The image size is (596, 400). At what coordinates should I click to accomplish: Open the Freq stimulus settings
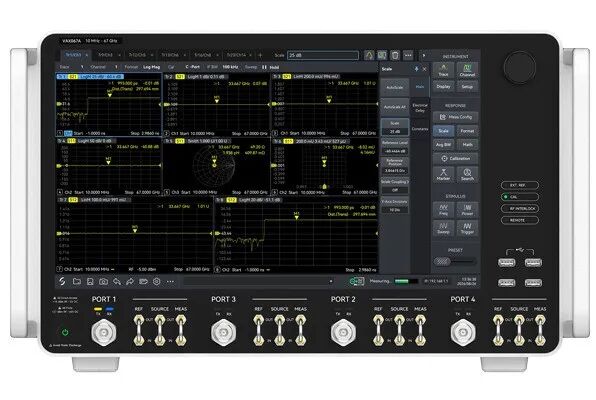tap(443, 210)
